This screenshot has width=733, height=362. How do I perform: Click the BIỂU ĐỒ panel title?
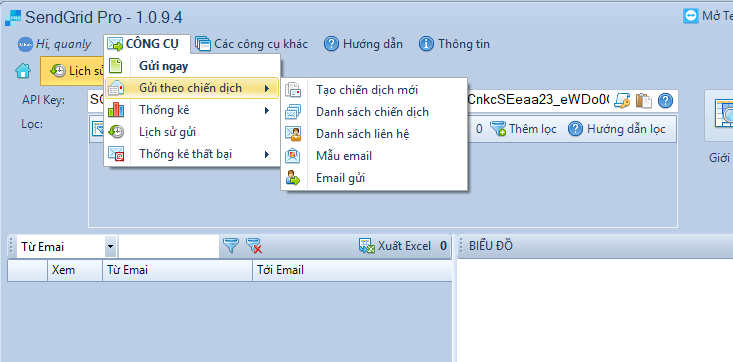click(x=491, y=246)
